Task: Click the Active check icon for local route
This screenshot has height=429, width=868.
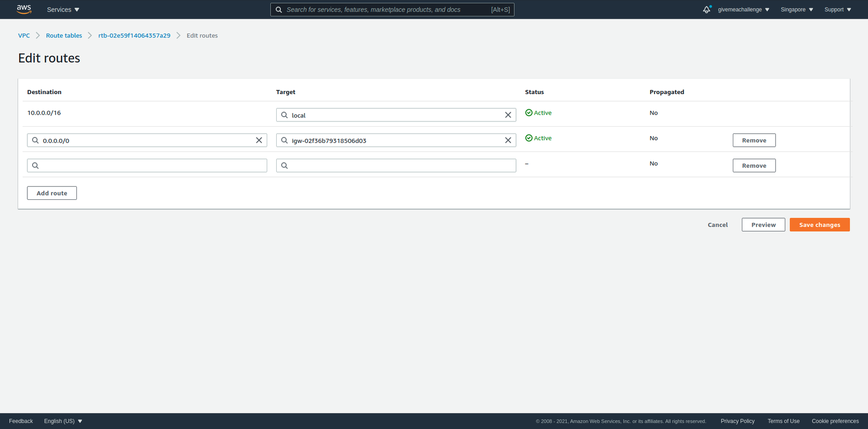Action: point(529,113)
